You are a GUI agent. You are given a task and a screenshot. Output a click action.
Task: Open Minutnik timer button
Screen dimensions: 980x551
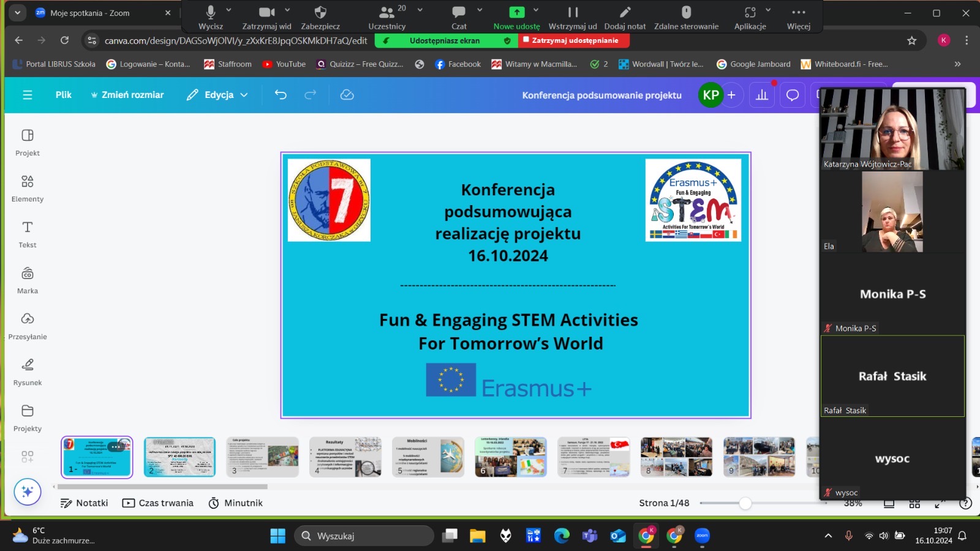(x=236, y=503)
